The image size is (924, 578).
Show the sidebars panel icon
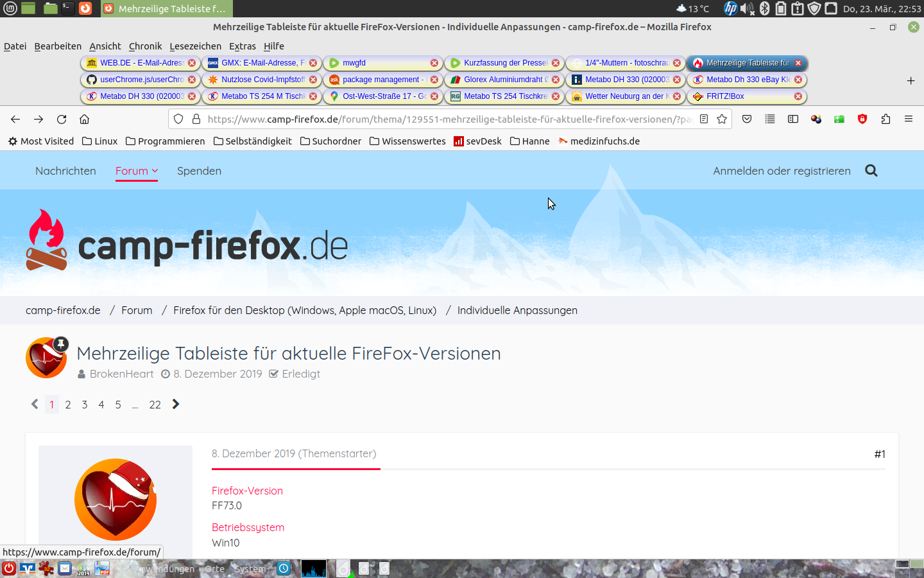pos(793,119)
